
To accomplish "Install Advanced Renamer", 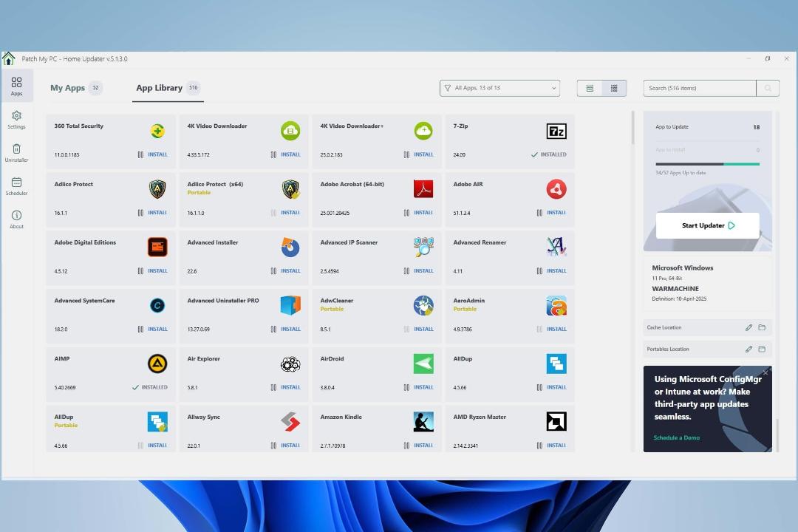I will tap(556, 271).
